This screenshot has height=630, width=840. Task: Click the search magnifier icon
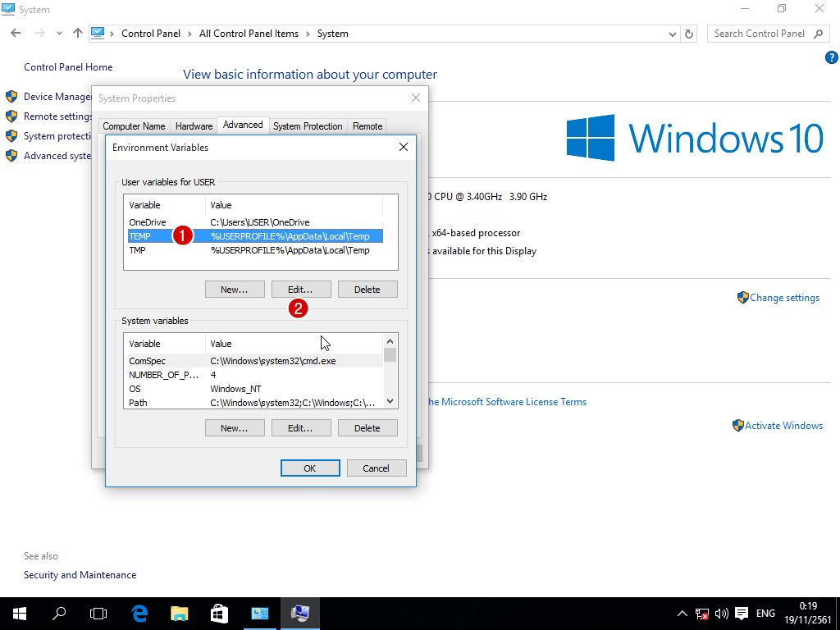[818, 34]
